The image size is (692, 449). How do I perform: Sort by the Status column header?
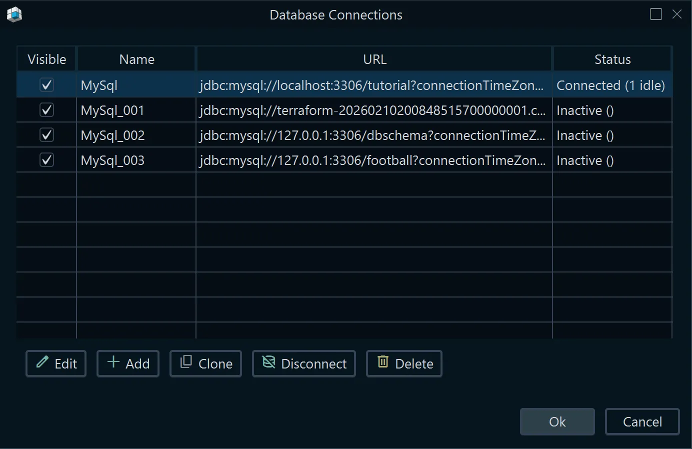pos(612,59)
